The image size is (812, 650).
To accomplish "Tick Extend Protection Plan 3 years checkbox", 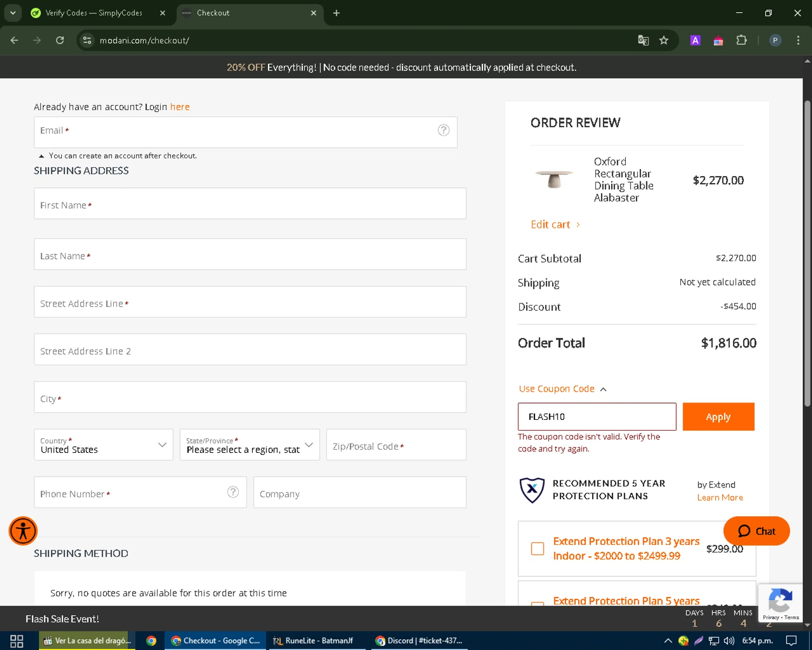I will pyautogui.click(x=538, y=549).
